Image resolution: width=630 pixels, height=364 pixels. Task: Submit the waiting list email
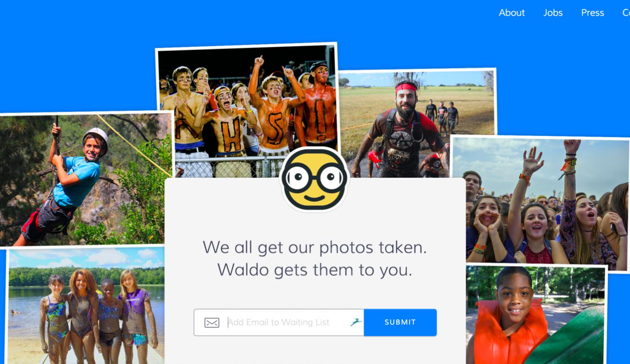[400, 322]
